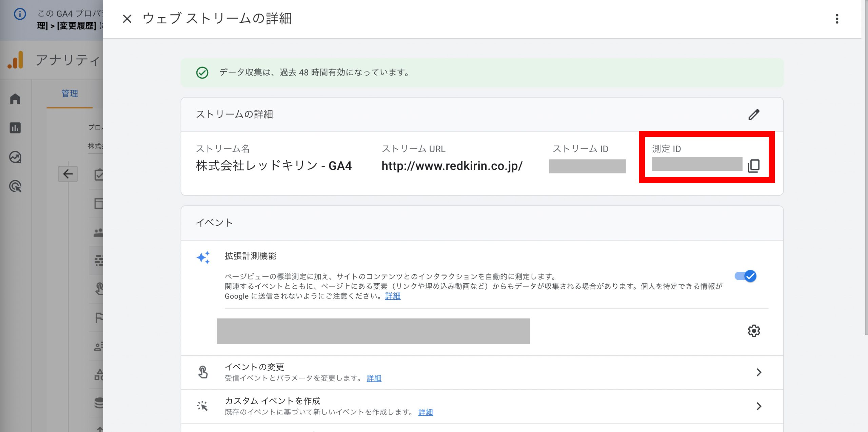Click the stream URL http://www.redkirin.co.jp/
This screenshot has height=432, width=868.
tap(452, 166)
